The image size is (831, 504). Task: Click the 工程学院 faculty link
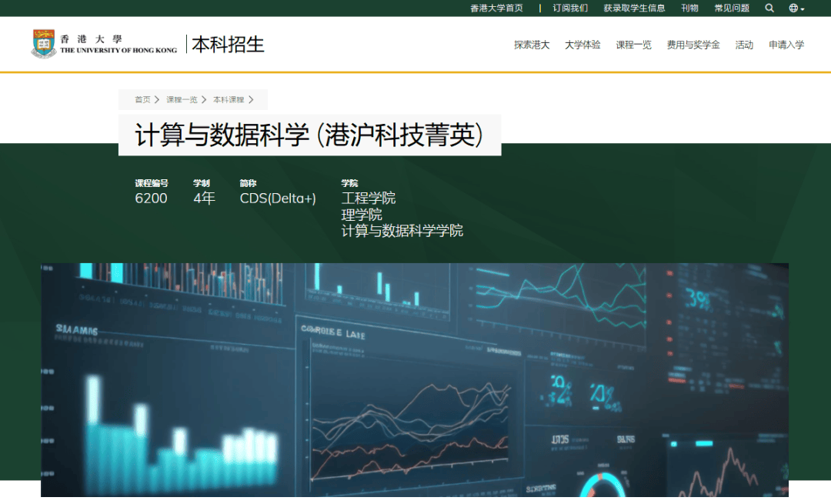pos(369,198)
